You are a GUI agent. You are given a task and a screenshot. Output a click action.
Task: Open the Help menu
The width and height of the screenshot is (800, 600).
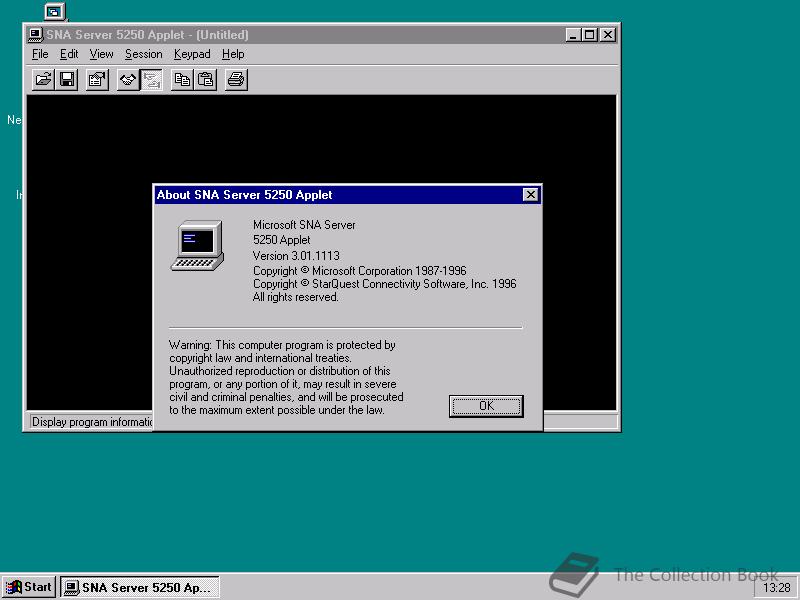(233, 54)
